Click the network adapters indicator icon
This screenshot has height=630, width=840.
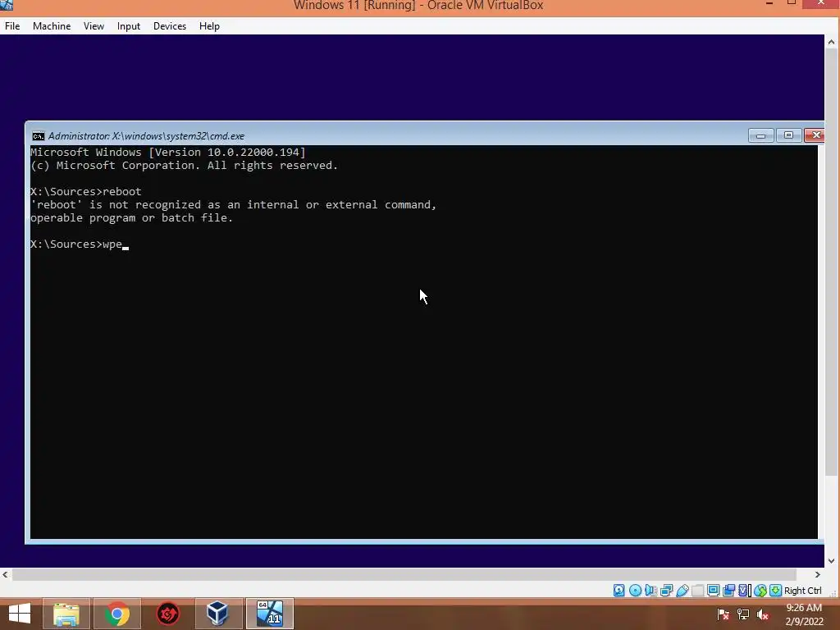click(x=666, y=591)
